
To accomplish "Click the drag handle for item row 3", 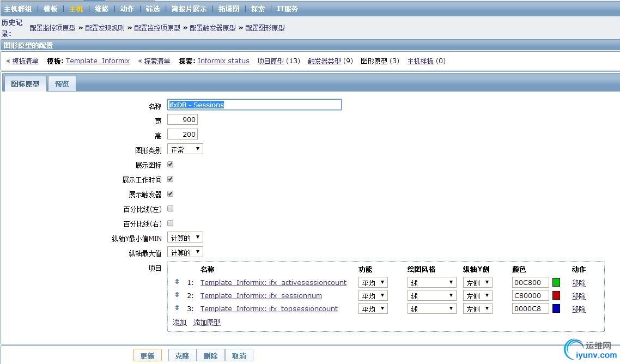I will coord(177,308).
